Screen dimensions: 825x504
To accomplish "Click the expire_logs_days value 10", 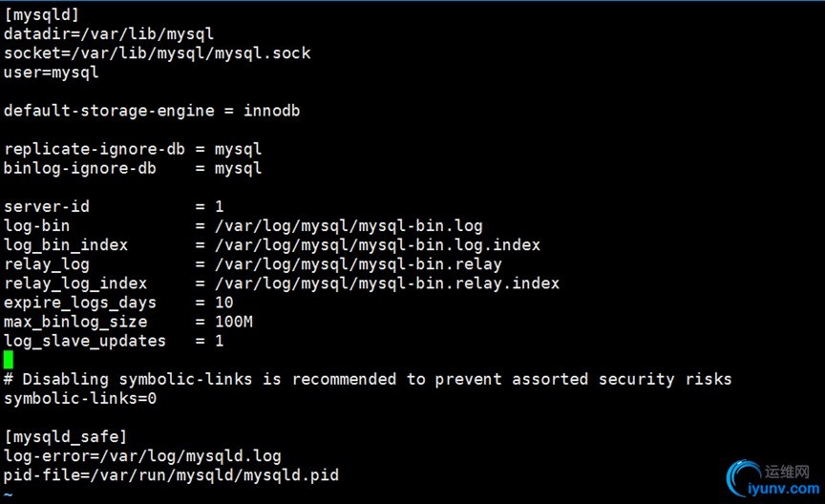I will [224, 303].
